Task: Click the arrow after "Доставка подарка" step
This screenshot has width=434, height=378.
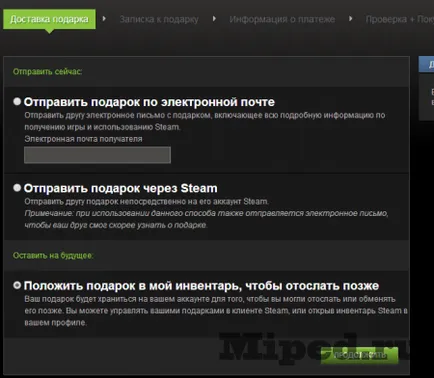Action: click(x=104, y=19)
